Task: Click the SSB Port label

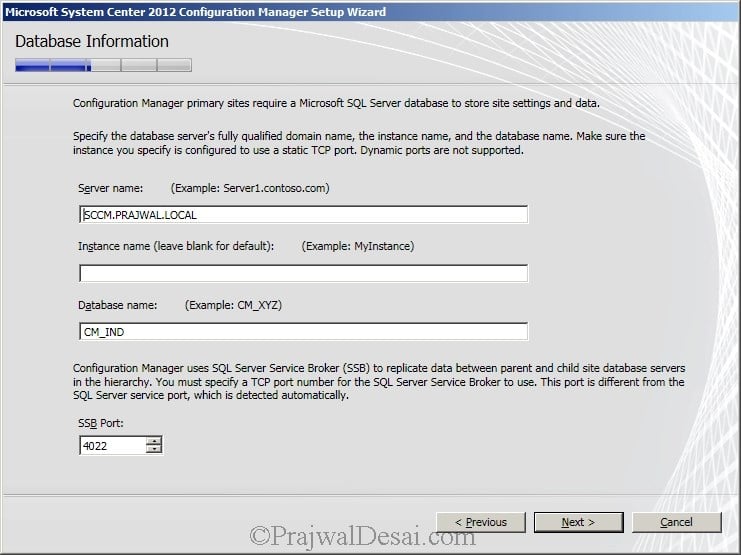Action: pos(101,423)
